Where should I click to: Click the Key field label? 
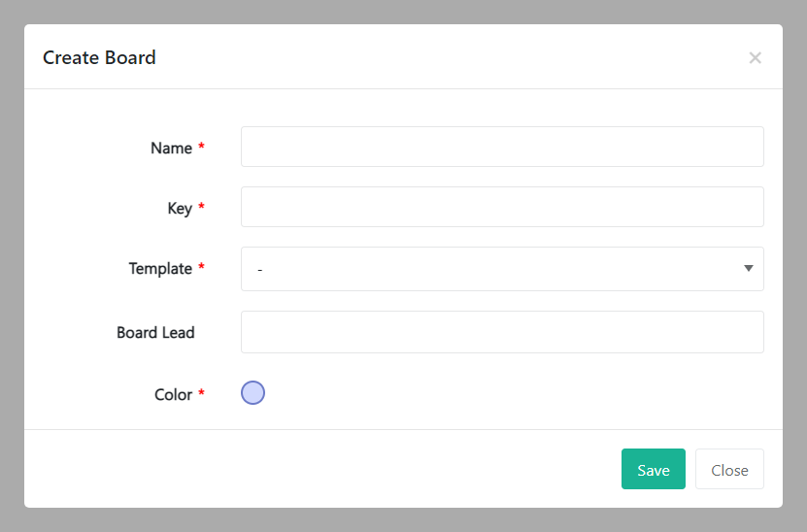click(180, 209)
